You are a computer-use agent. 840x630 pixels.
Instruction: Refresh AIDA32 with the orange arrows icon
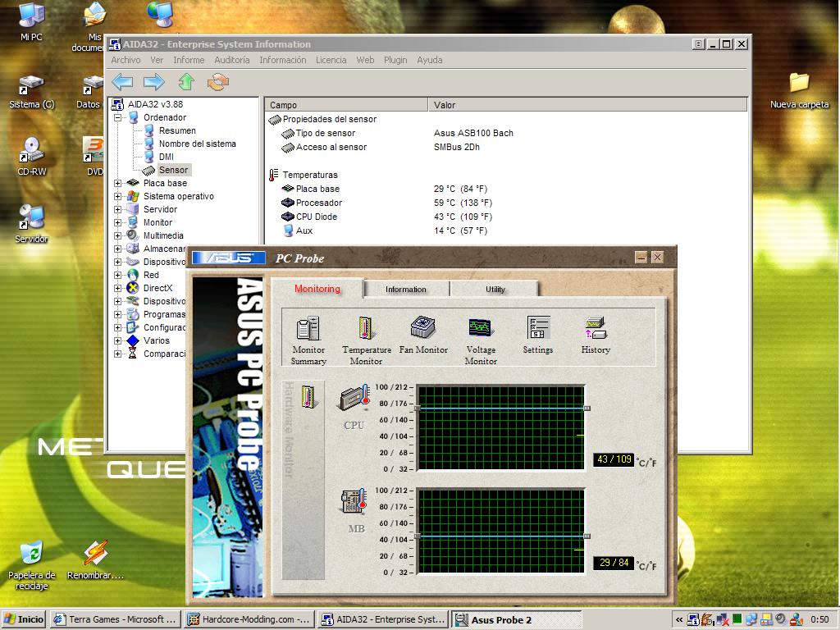pyautogui.click(x=218, y=82)
